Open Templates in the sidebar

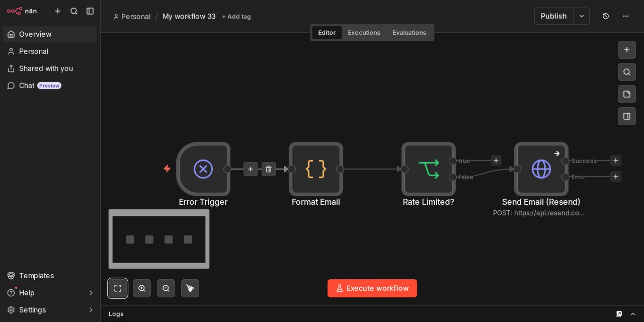50,276
